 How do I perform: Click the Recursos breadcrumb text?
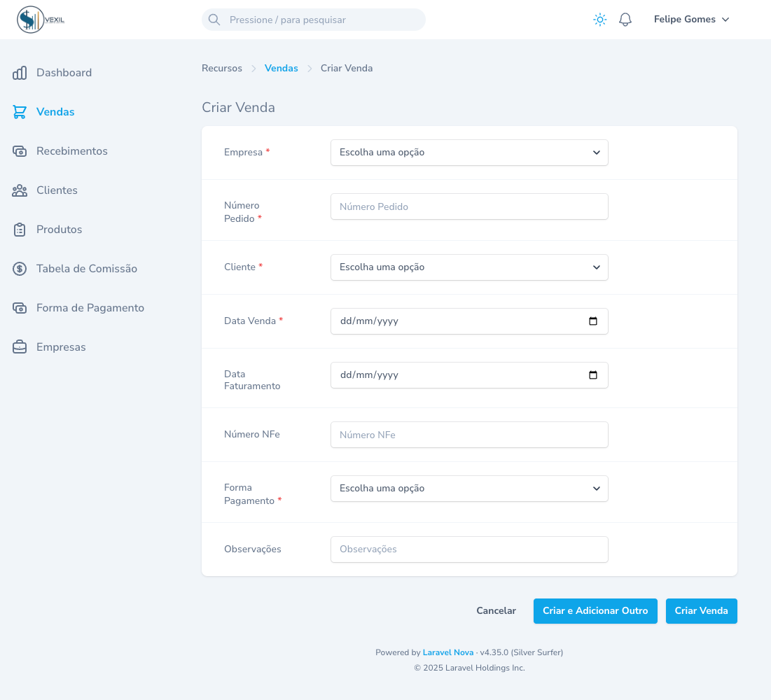point(222,69)
